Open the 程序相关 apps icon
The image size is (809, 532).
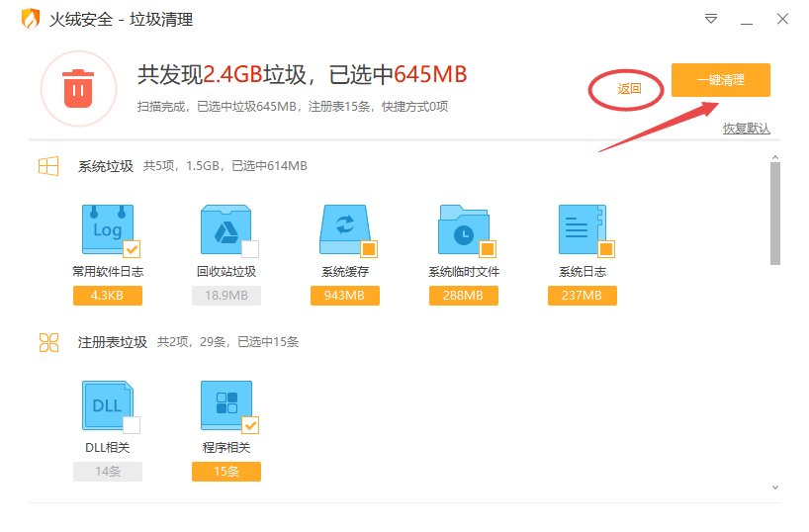click(x=225, y=405)
